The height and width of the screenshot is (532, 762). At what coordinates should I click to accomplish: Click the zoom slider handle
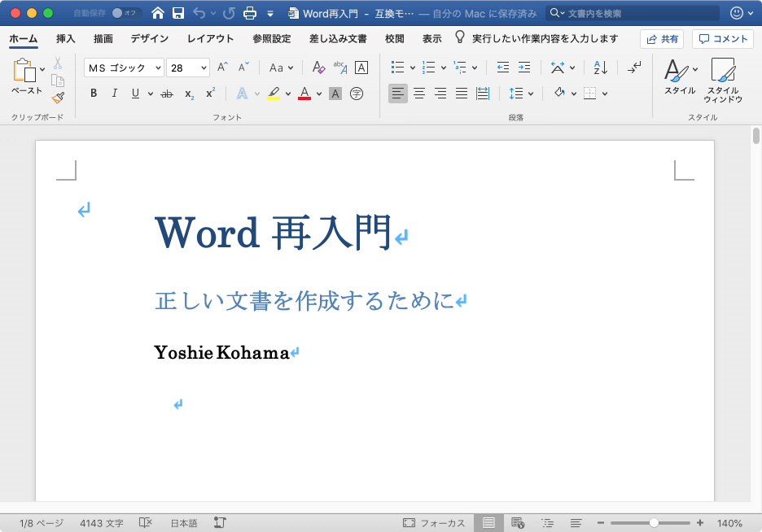point(654,523)
